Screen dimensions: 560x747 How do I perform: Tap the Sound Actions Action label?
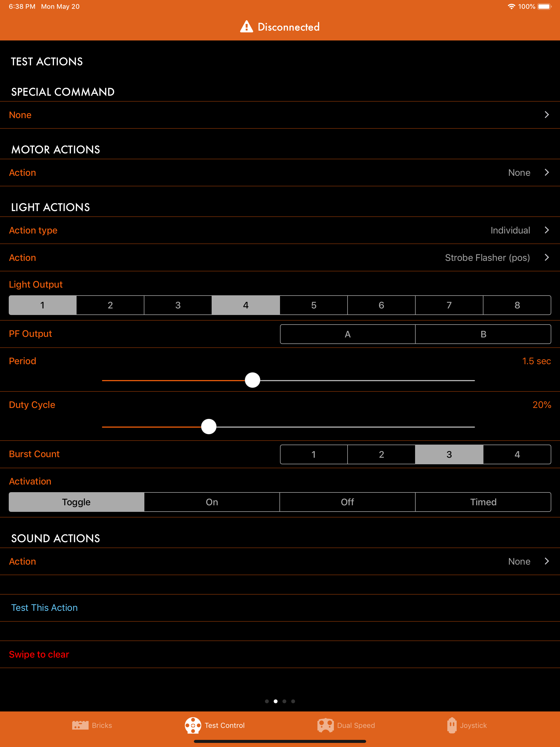(x=23, y=561)
